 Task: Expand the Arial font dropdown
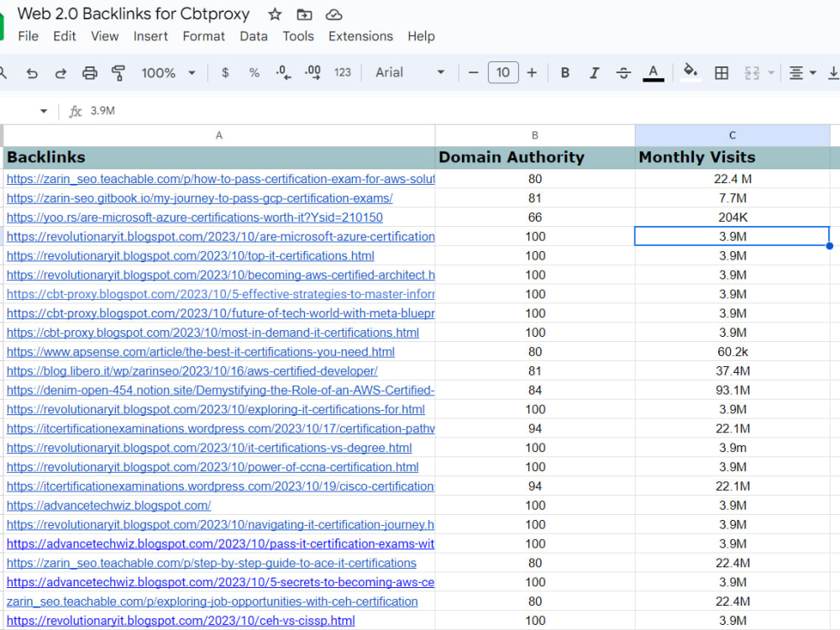(x=410, y=73)
